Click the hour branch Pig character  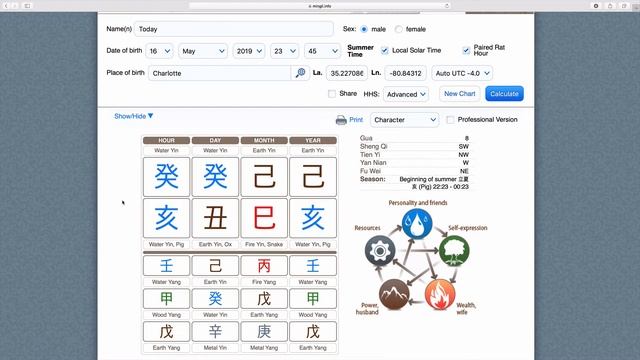pyautogui.click(x=167, y=218)
